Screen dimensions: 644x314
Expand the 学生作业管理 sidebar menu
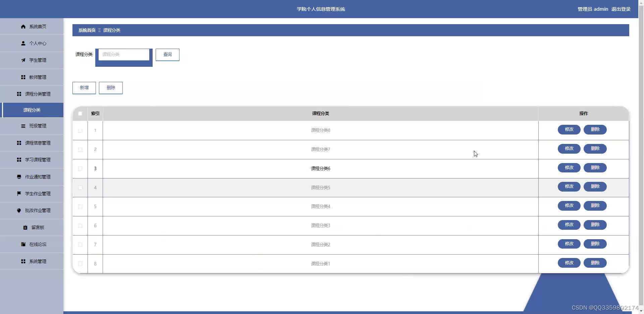tap(32, 194)
